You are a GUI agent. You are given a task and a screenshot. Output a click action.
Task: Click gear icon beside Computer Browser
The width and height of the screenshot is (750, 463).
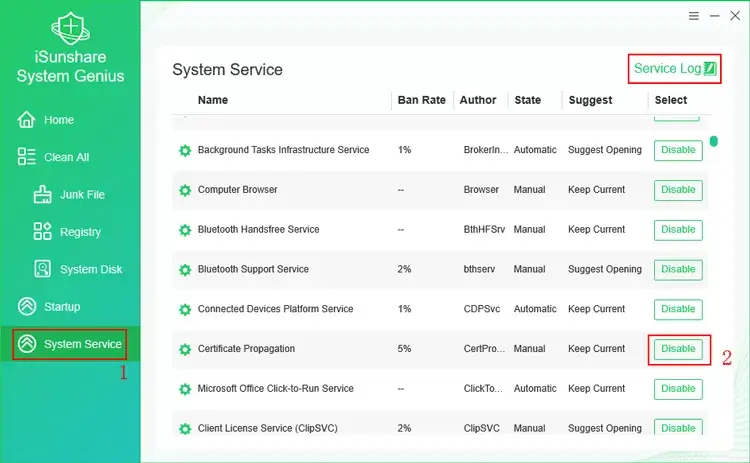(185, 190)
